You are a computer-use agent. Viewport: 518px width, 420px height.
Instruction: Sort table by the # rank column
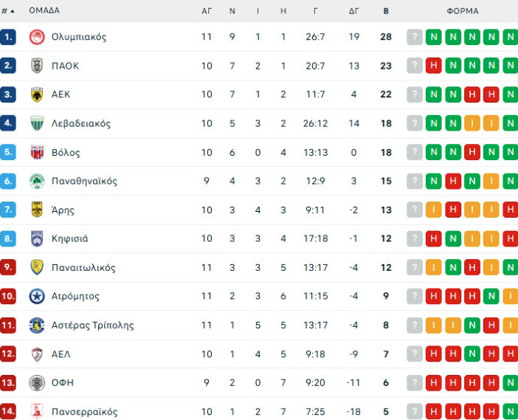pyautogui.click(x=8, y=11)
